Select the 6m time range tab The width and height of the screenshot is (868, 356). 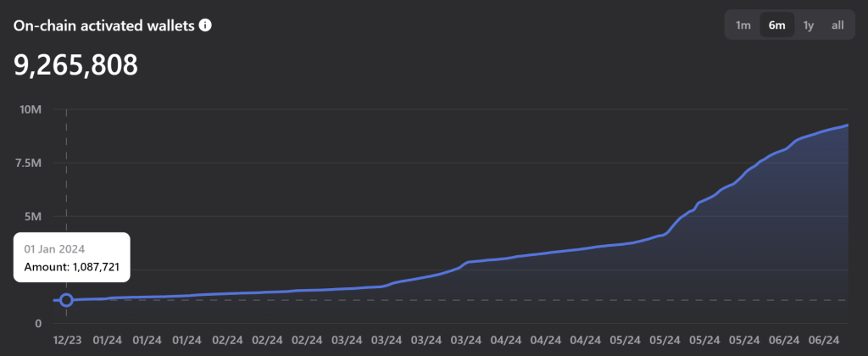(x=776, y=25)
